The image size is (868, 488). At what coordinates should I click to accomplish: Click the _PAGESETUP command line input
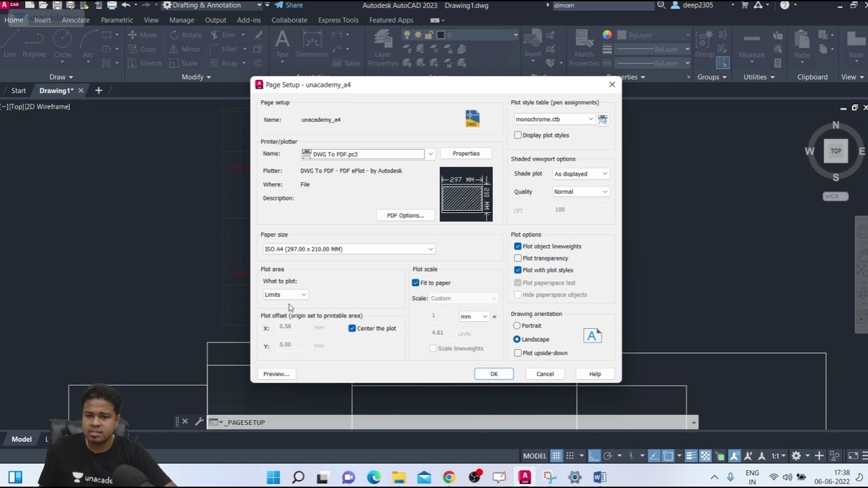(452, 422)
